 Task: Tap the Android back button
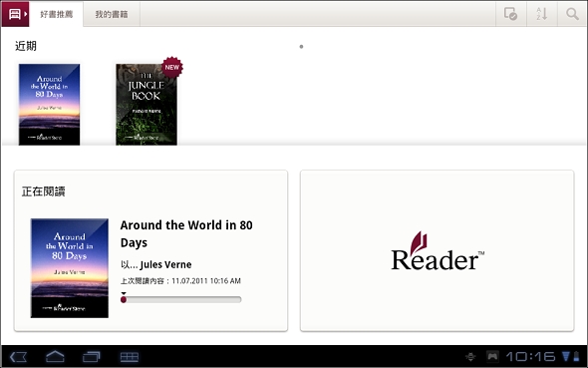pyautogui.click(x=18, y=357)
